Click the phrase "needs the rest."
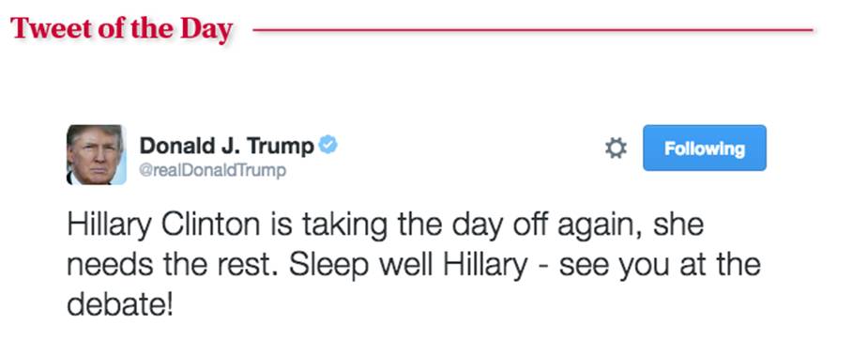This screenshot has width=868, height=358. pos(174,266)
